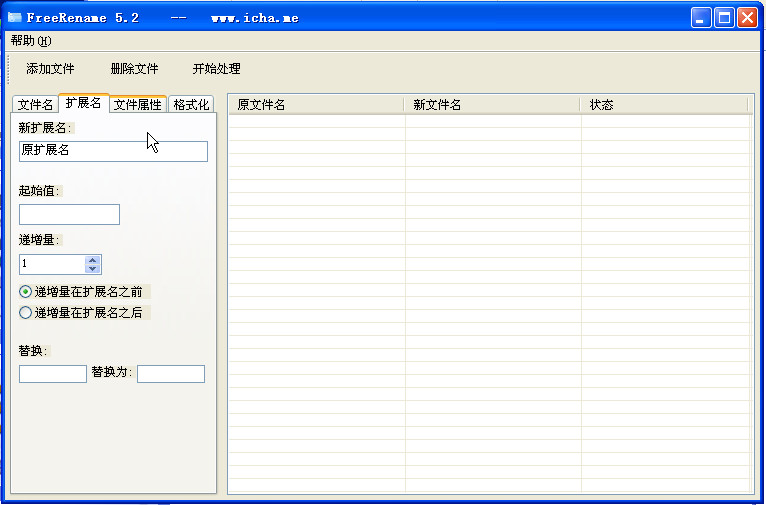Screen dimensions: 766x505
Task: Switch to the 格式化 tab
Action: click(191, 105)
